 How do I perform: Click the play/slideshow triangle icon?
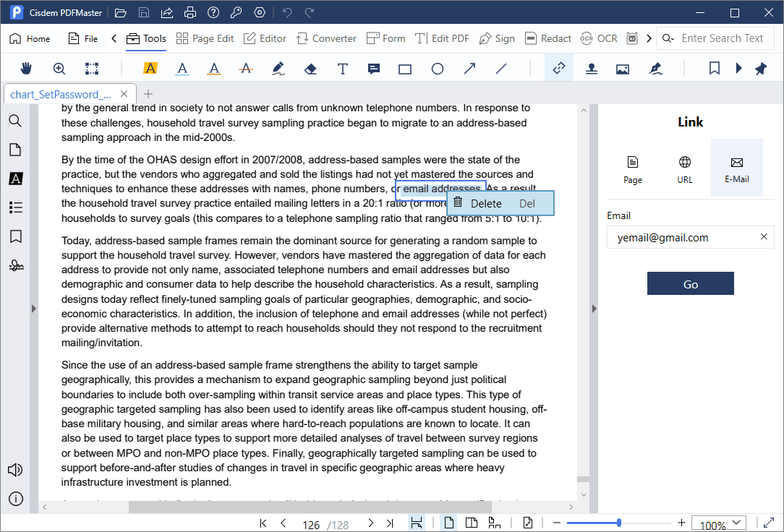(x=738, y=69)
